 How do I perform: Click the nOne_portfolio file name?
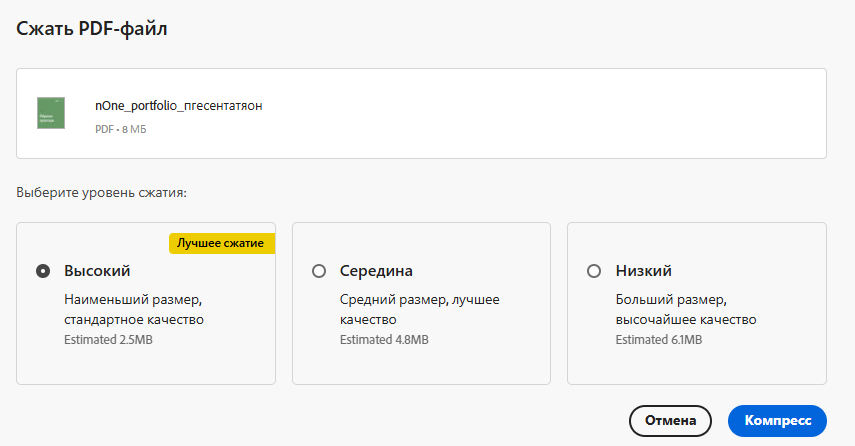(178, 105)
